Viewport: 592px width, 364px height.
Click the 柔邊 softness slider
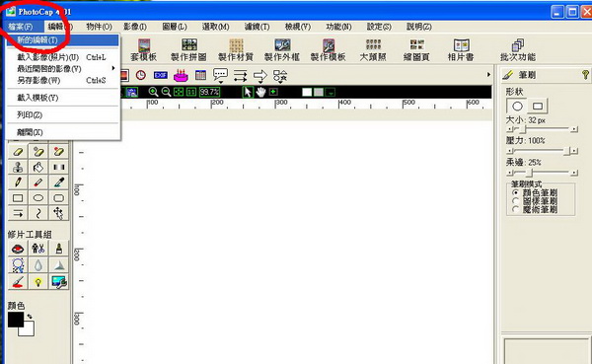pos(542,173)
